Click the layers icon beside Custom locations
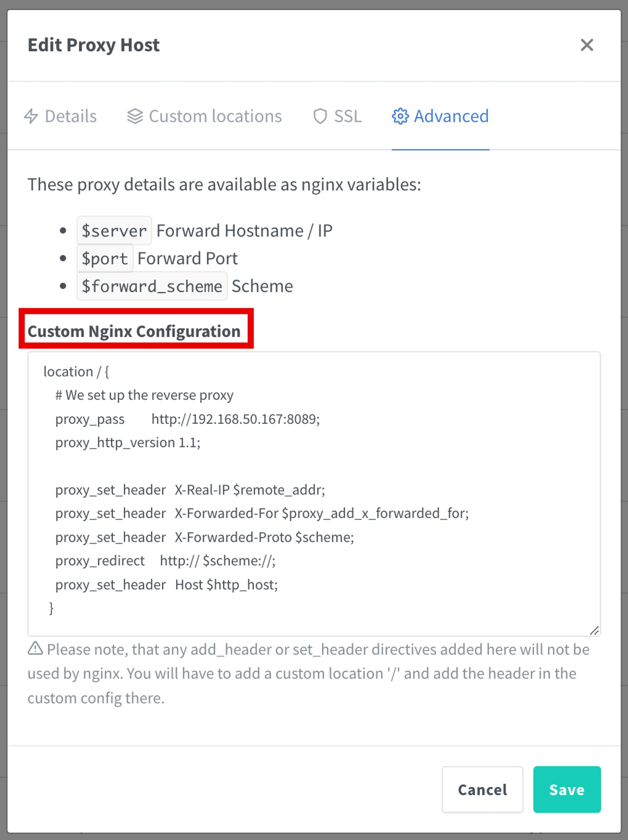 (135, 116)
